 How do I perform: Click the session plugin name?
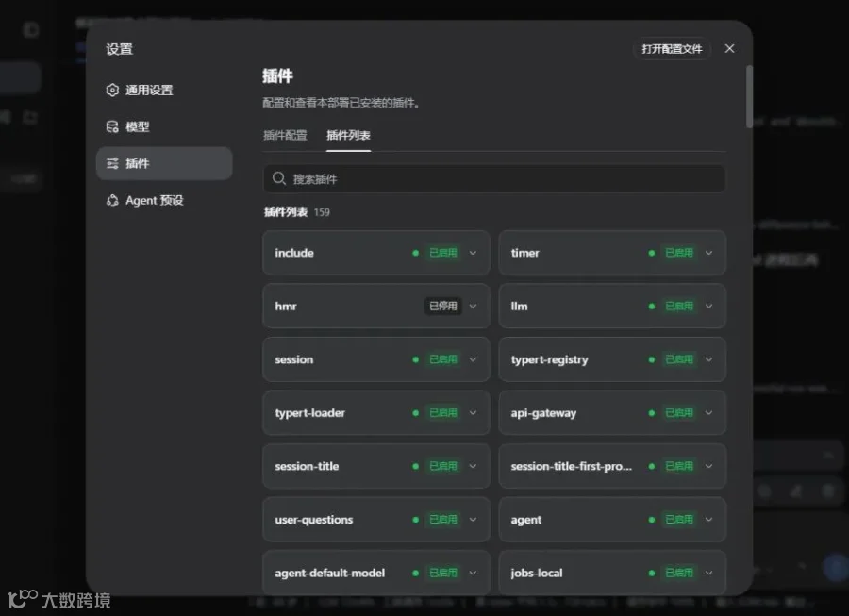tap(294, 359)
